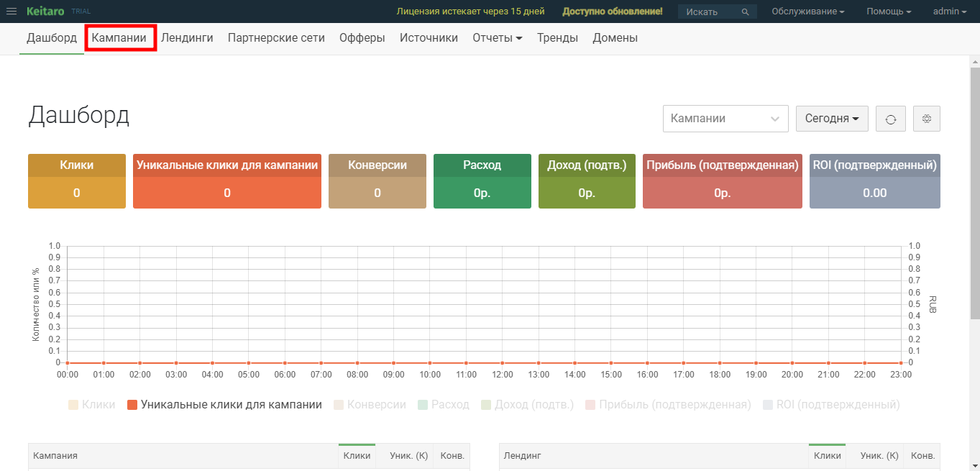Toggle the Клики legend series
Image resolution: width=980 pixels, height=471 pixels.
click(91, 405)
